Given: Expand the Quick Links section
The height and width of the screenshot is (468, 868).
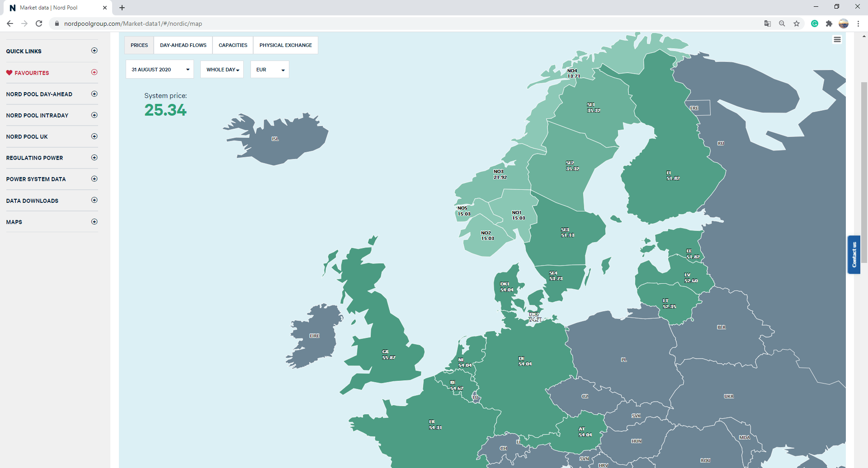Looking at the screenshot, I should (x=94, y=51).
